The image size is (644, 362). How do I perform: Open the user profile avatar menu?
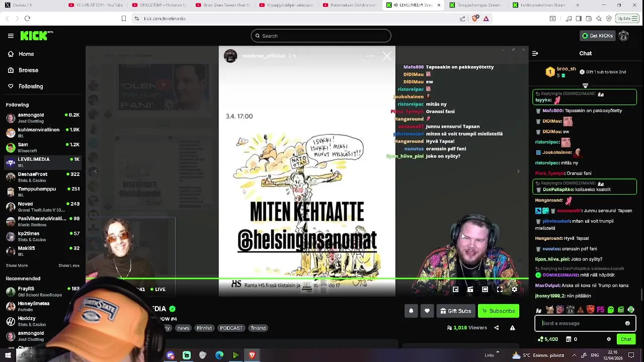623,36
